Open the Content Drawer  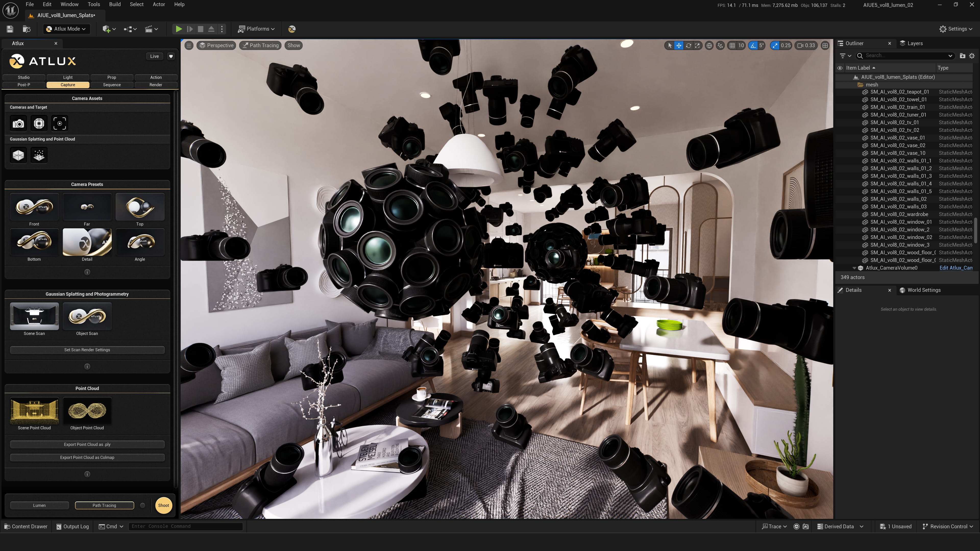click(x=26, y=526)
